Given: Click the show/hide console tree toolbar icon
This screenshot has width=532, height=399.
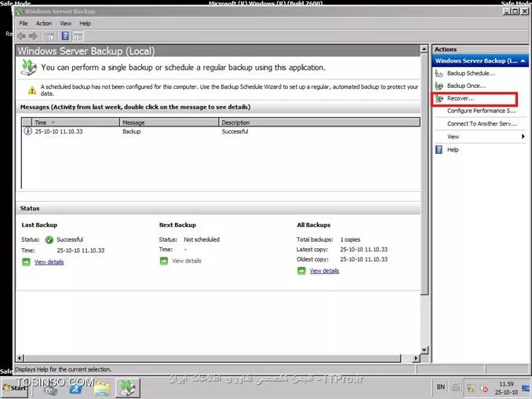Looking at the screenshot, I should (49, 36).
